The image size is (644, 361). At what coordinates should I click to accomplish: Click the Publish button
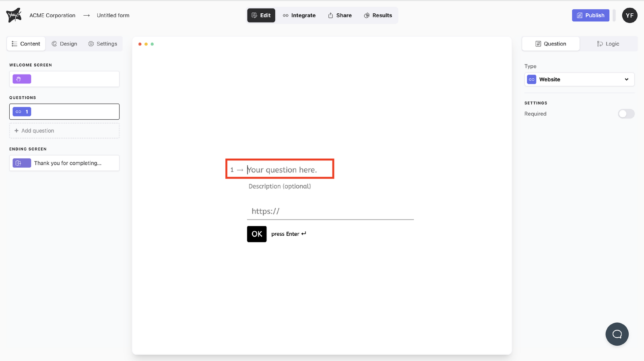[590, 15]
